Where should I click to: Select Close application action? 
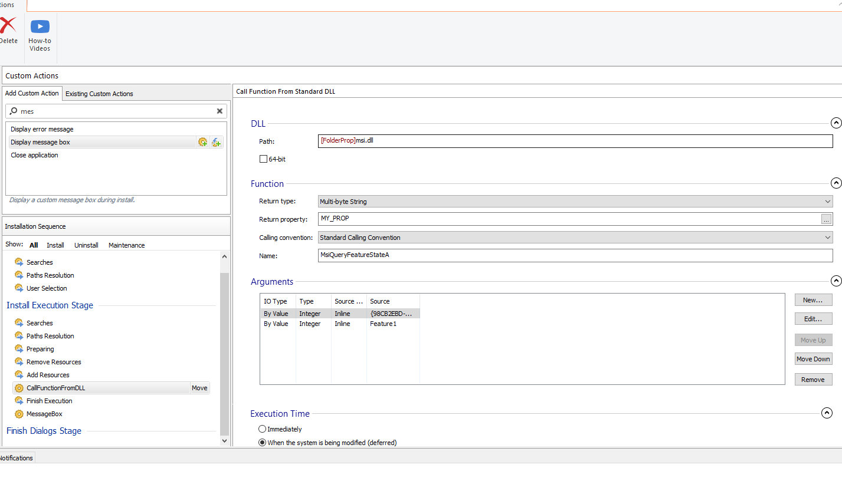(x=34, y=155)
